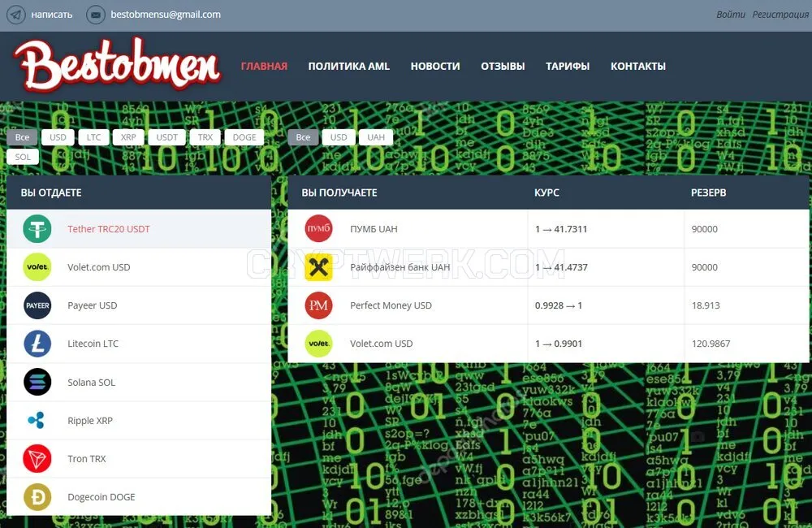
Task: Click the ВЫ ОТДАЕТЕ header
Action: (x=51, y=193)
